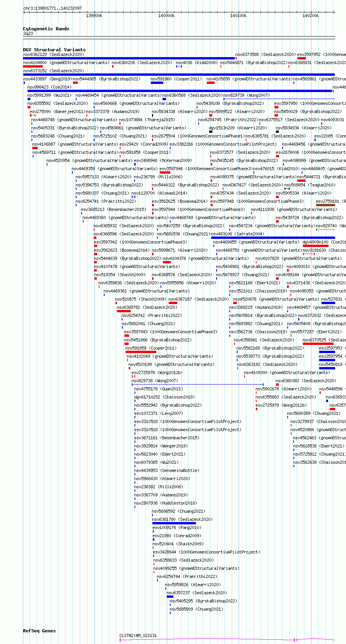
Task: Open variant nsv4109300 (gnomADStructuralVariants)
Action: [287, 372]
